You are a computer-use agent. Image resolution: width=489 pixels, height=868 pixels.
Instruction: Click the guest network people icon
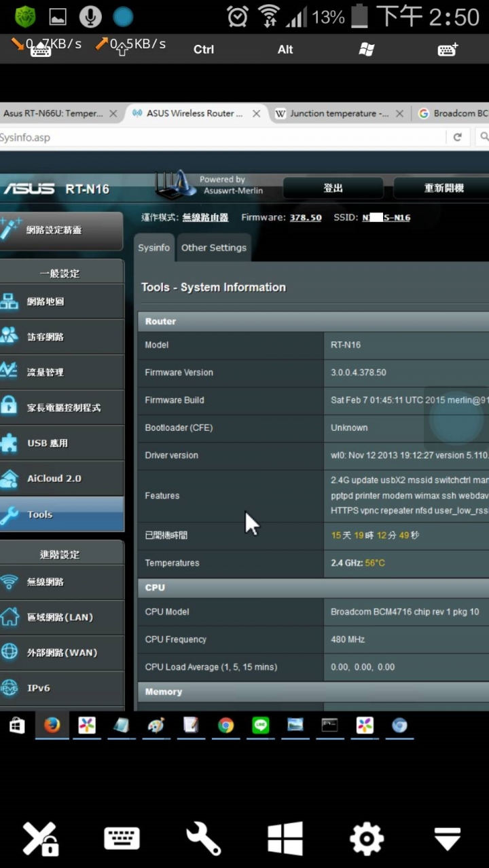tap(9, 335)
